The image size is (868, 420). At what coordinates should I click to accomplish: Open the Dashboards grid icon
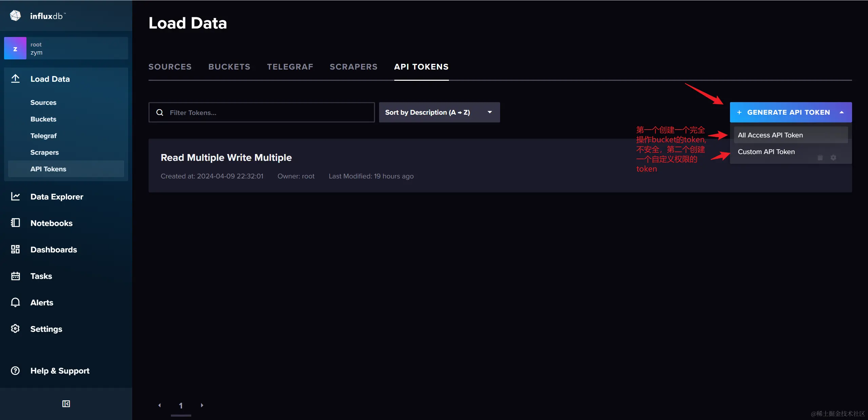click(x=15, y=249)
